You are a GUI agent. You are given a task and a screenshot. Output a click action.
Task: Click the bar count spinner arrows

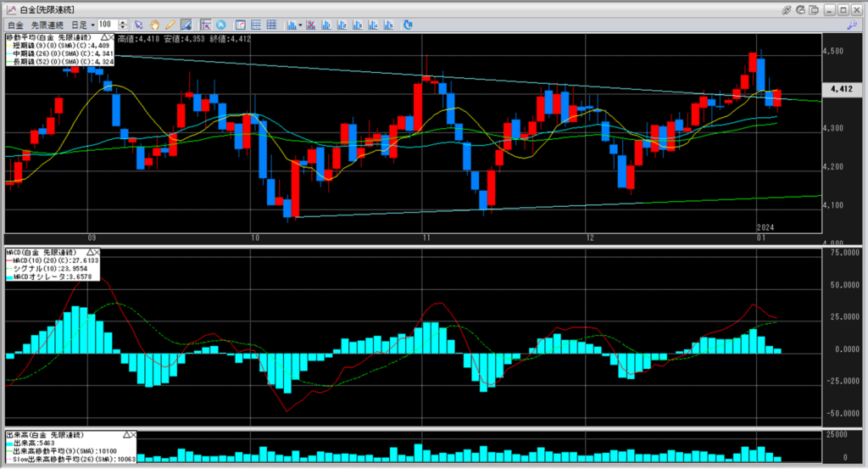123,25
